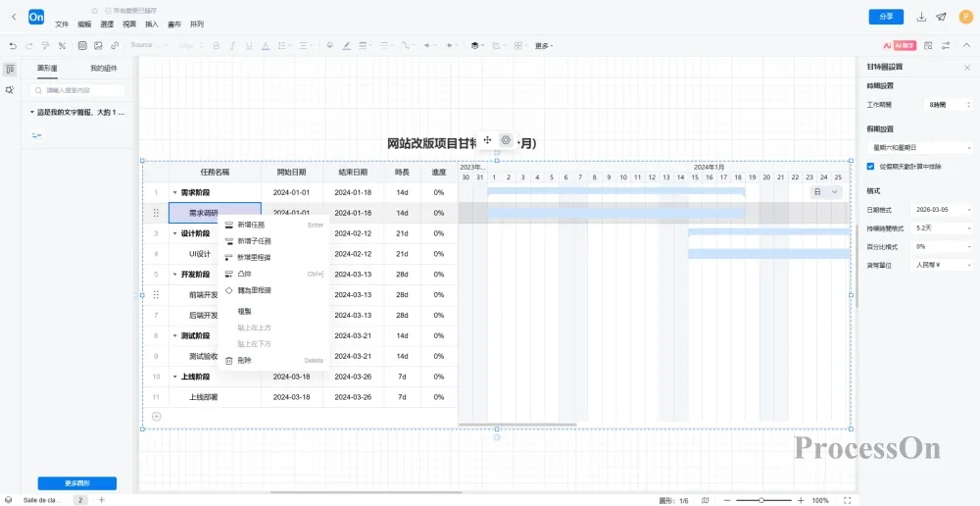Image resolution: width=980 pixels, height=506 pixels.
Task: Choose 新增子任務 from context menu
Action: click(x=254, y=241)
